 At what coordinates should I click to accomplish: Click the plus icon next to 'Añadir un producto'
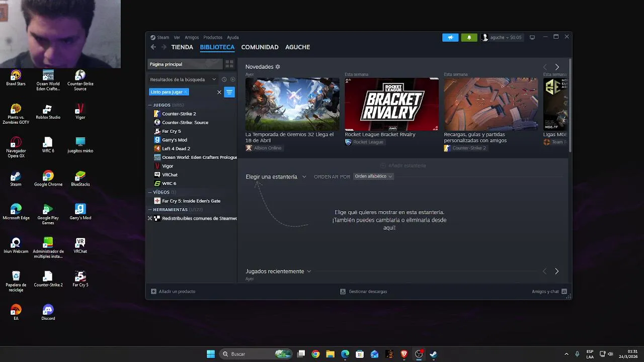coord(153,292)
